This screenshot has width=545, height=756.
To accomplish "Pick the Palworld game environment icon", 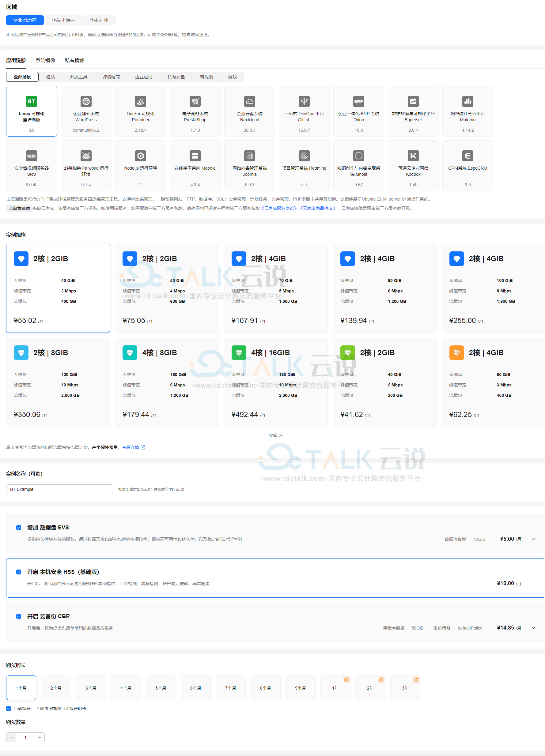I will [x=86, y=156].
